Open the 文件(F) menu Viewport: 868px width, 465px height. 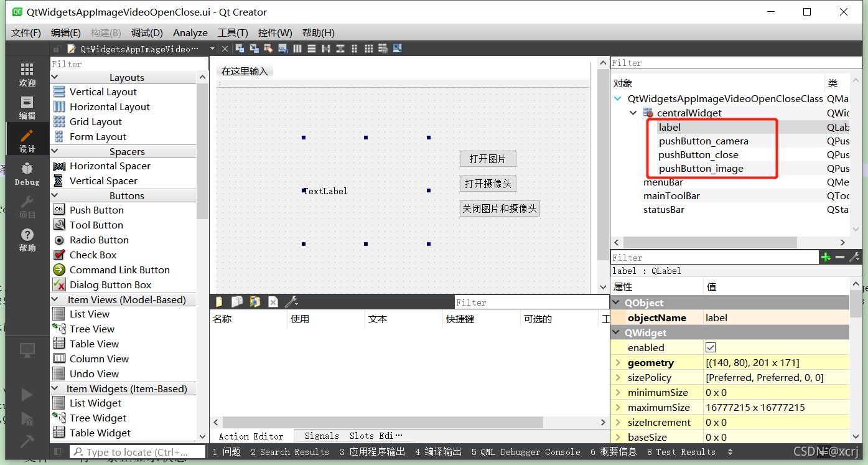[x=26, y=32]
